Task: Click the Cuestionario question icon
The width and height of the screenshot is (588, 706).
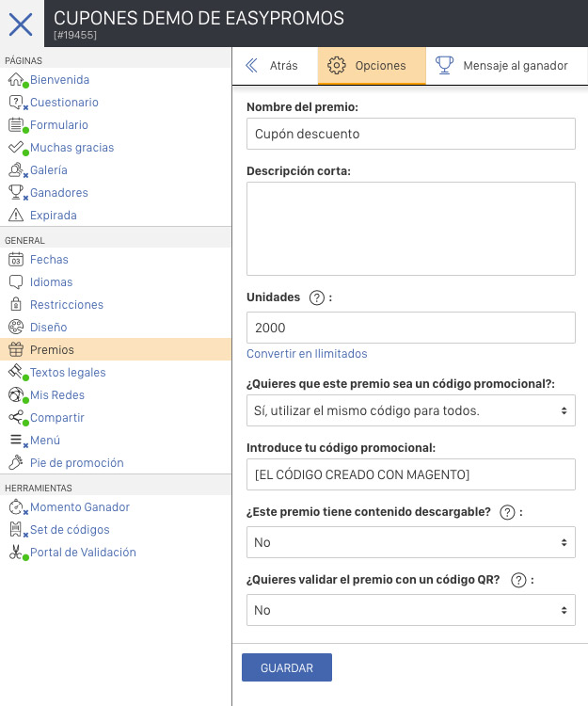Action: tap(16, 102)
